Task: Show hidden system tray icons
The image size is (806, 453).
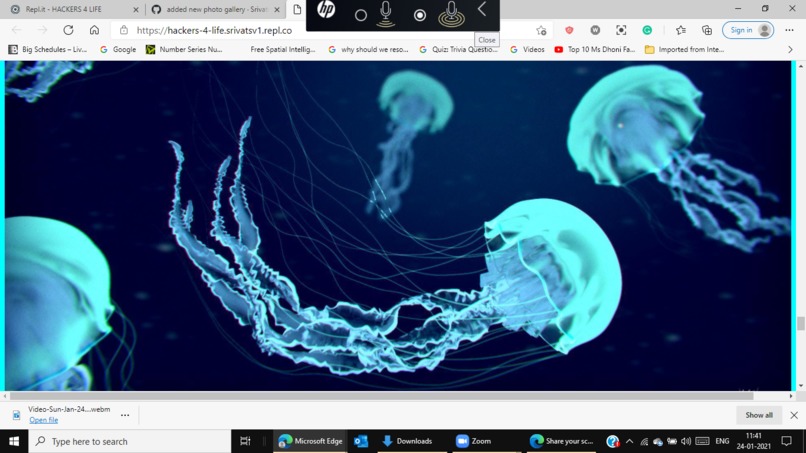Action: 630,441
